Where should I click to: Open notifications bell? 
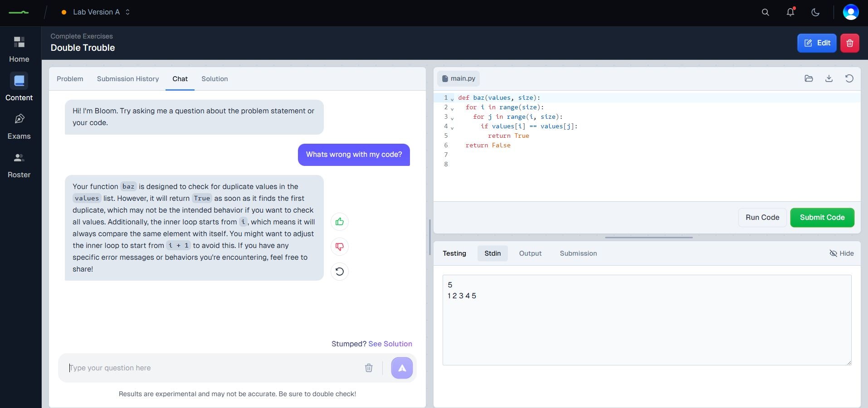pos(790,12)
